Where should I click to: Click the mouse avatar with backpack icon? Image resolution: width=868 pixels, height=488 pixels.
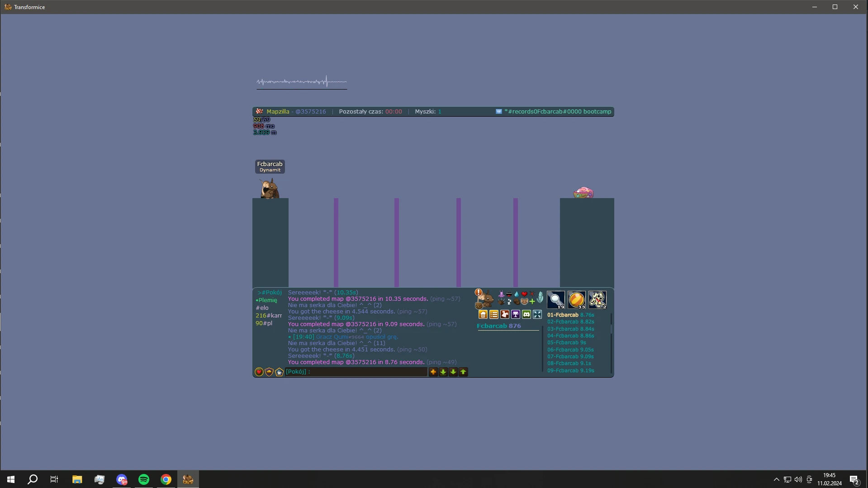tap(484, 300)
